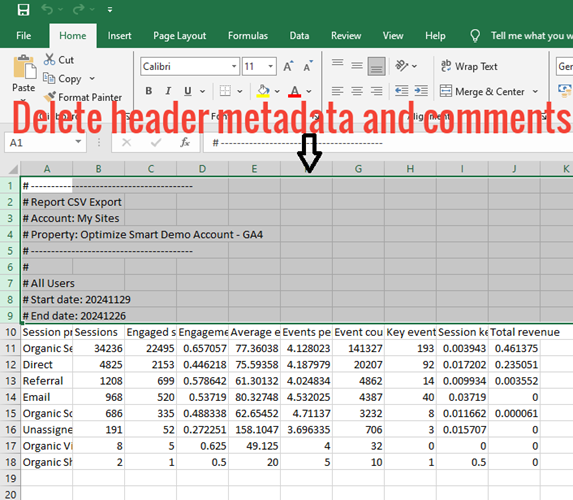The height and width of the screenshot is (500, 573).
Task: Select the 'Referral' channel cell
Action: (46, 381)
